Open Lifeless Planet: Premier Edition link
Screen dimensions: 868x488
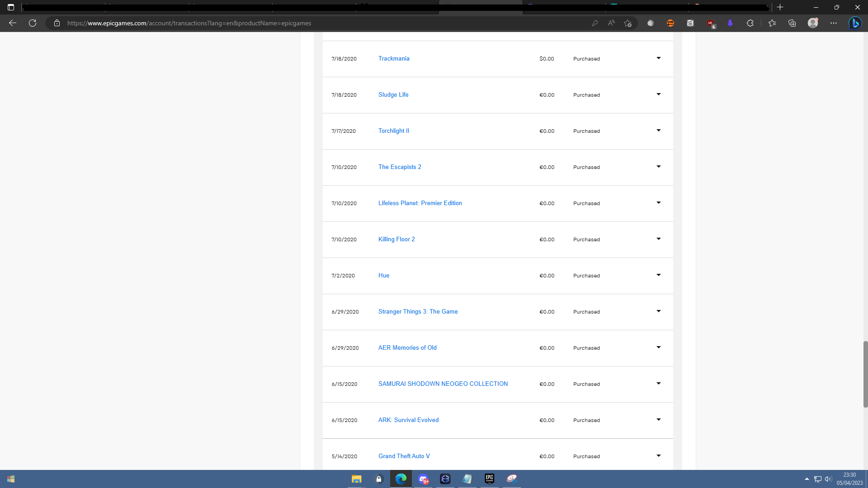[x=420, y=203]
